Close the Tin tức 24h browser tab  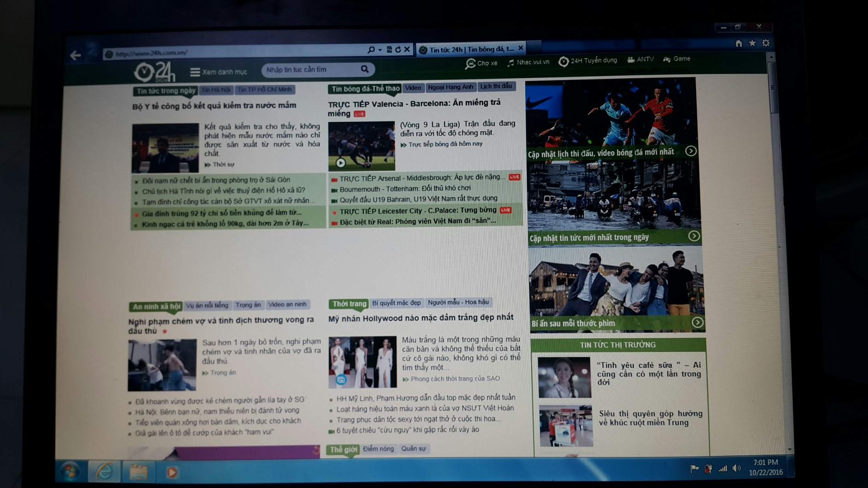pyautogui.click(x=520, y=48)
